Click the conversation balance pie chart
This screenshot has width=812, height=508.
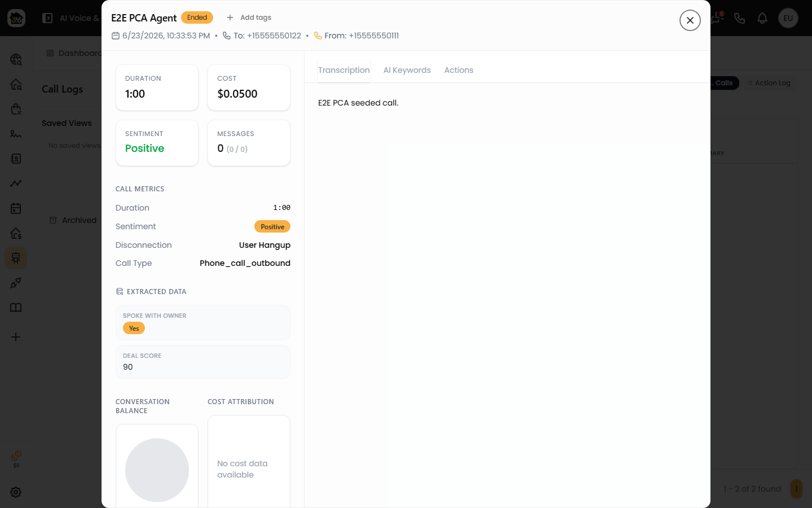[157, 470]
